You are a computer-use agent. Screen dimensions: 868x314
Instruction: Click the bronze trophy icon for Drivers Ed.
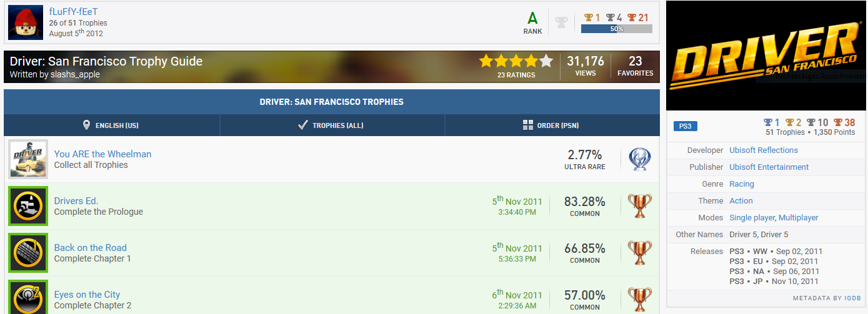640,206
